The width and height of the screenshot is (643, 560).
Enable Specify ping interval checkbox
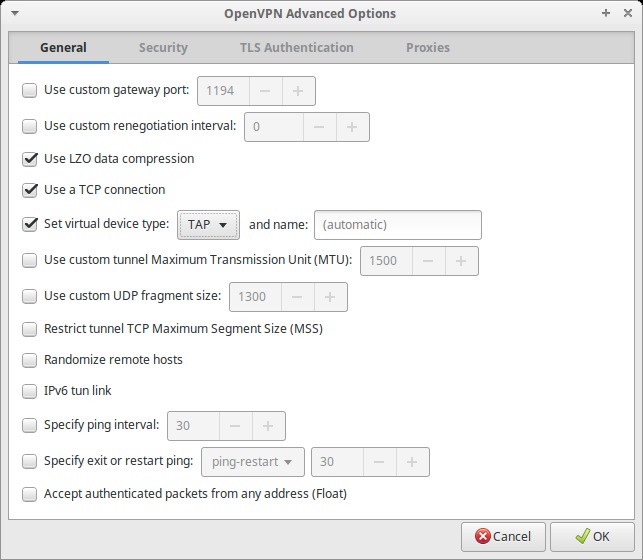pos(30,425)
